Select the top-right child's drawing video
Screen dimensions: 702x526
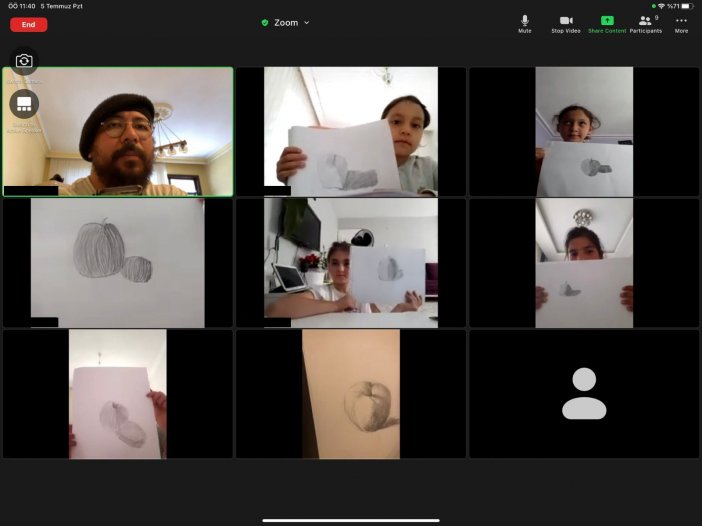point(584,132)
